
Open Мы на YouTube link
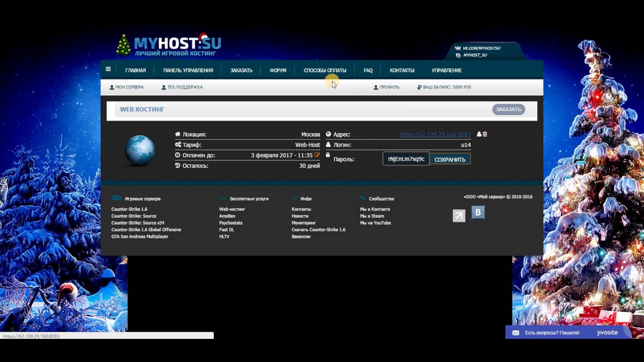coord(375,223)
